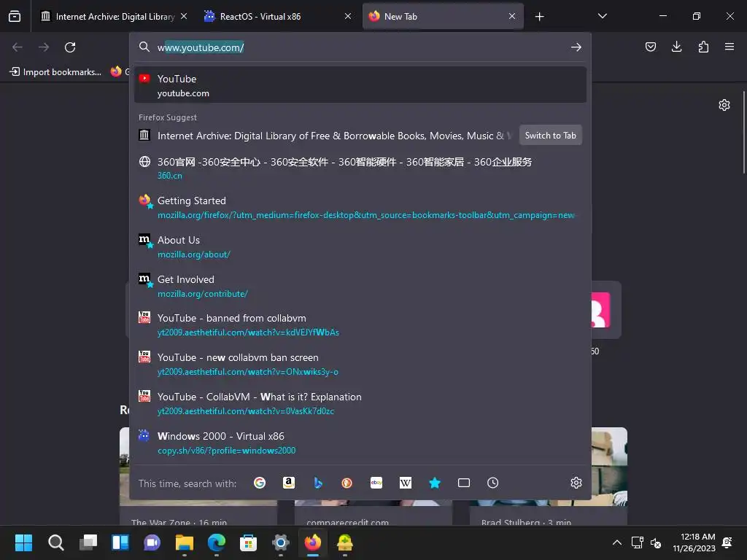Open clock and date flyout
Screen dimensions: 747x560
(x=694, y=542)
